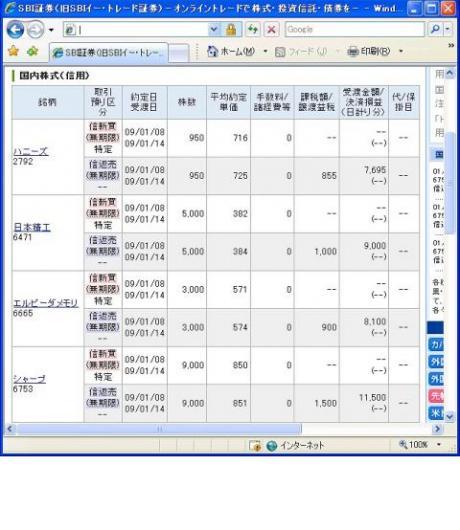The height and width of the screenshot is (530, 460).
Task: Click the 印刷 print toolbar button
Action: pos(369,51)
